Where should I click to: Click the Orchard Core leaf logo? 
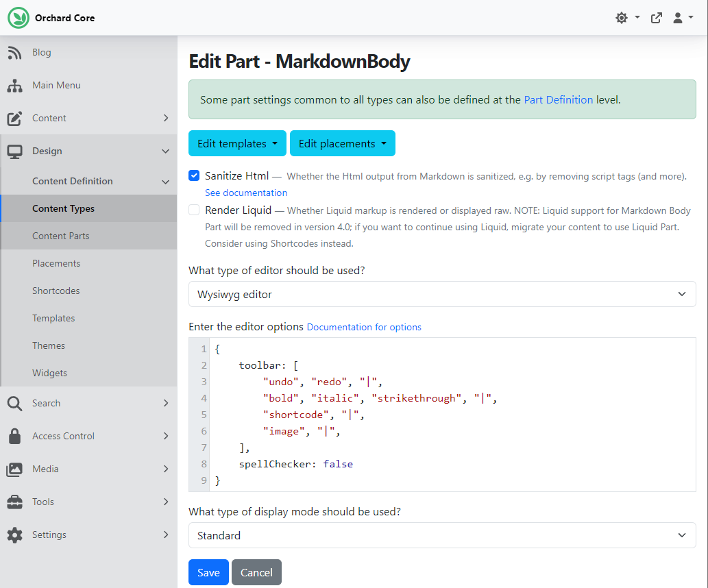pos(19,18)
